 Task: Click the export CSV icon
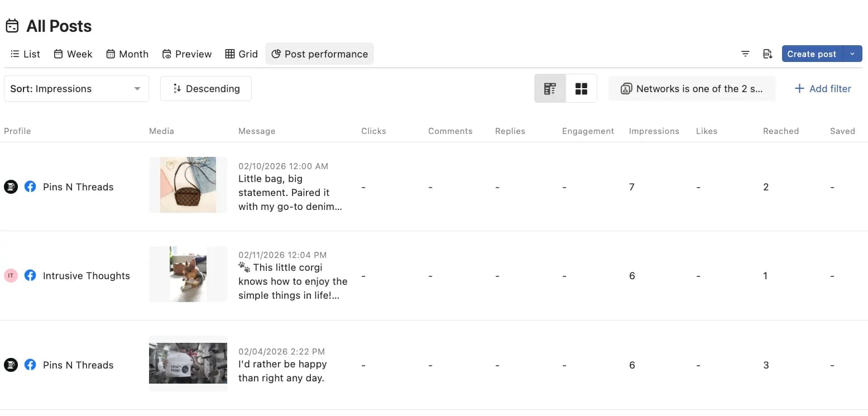click(768, 54)
